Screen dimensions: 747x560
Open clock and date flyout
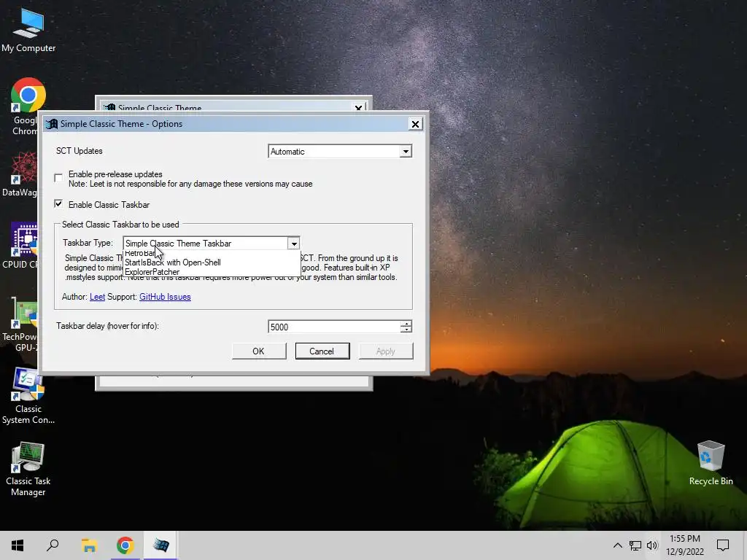pyautogui.click(x=684, y=545)
